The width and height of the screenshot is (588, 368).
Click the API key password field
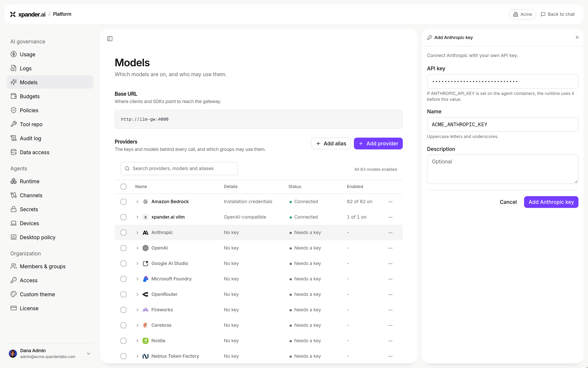503,81
